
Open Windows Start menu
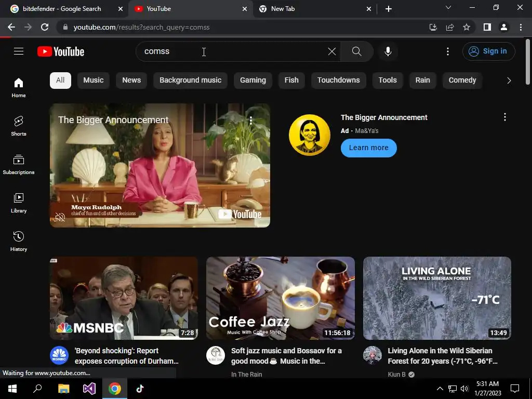tap(12, 389)
